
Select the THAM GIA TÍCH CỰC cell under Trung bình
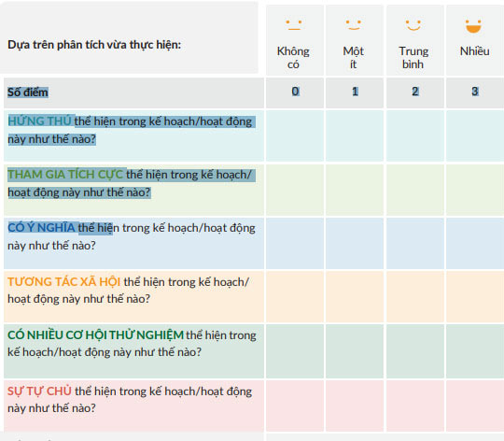click(x=415, y=190)
